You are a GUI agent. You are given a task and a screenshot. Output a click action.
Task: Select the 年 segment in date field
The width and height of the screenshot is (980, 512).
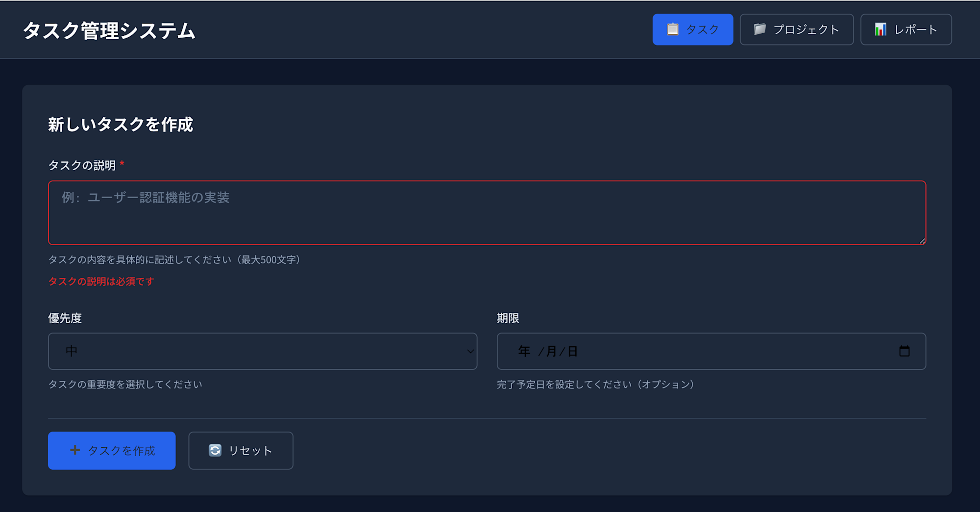coord(524,351)
